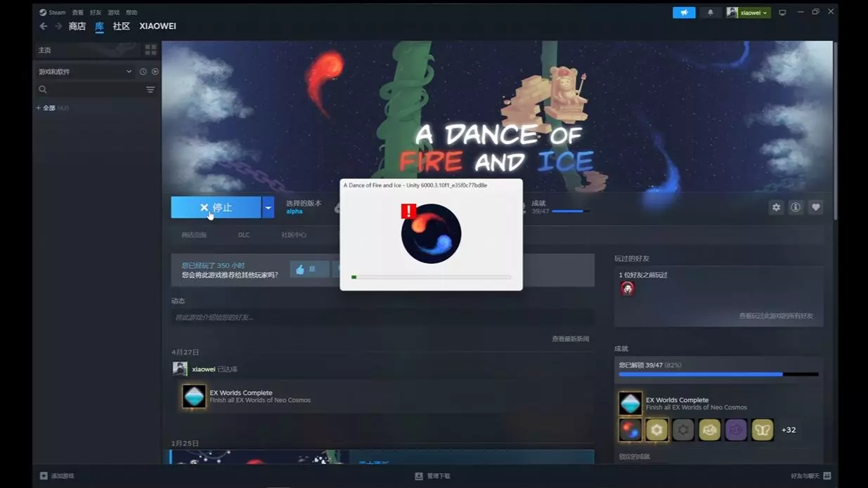
Task: Select the fire and ice achievement icon
Action: click(x=630, y=430)
